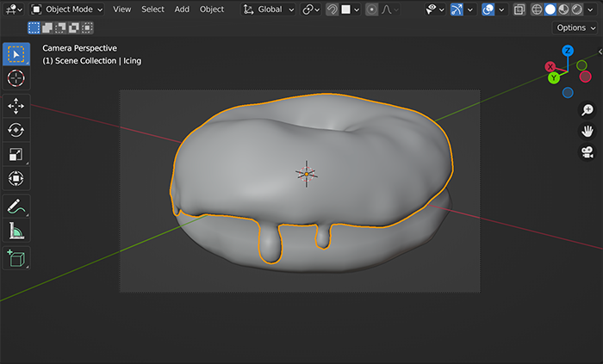Pick the Scale tool
This screenshot has width=603, height=364.
coord(16,155)
